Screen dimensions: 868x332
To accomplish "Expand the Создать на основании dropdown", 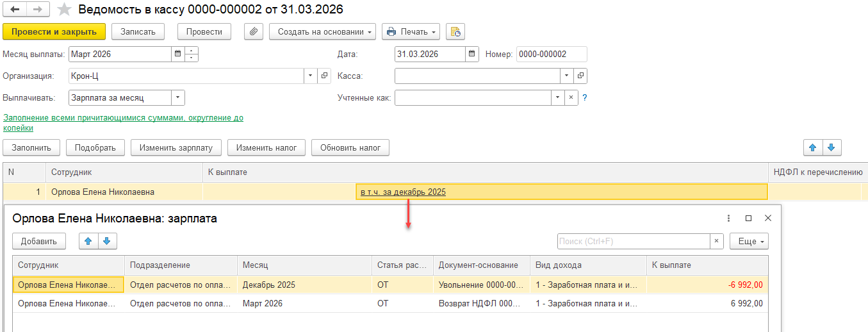I will click(371, 31).
